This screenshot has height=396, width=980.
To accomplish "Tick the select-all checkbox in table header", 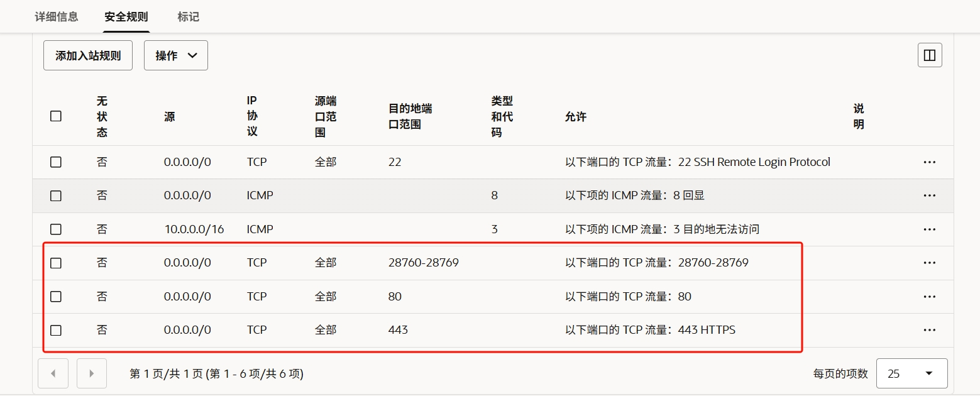I will [56, 116].
